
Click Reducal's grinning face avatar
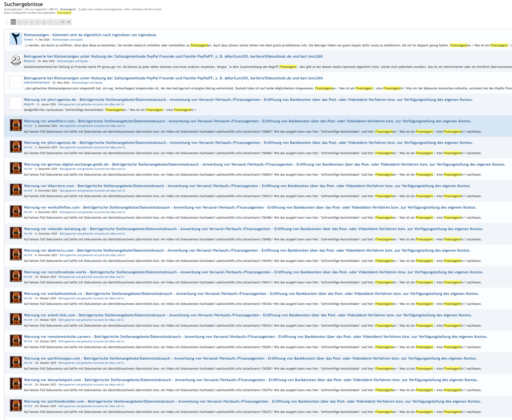click(x=16, y=60)
